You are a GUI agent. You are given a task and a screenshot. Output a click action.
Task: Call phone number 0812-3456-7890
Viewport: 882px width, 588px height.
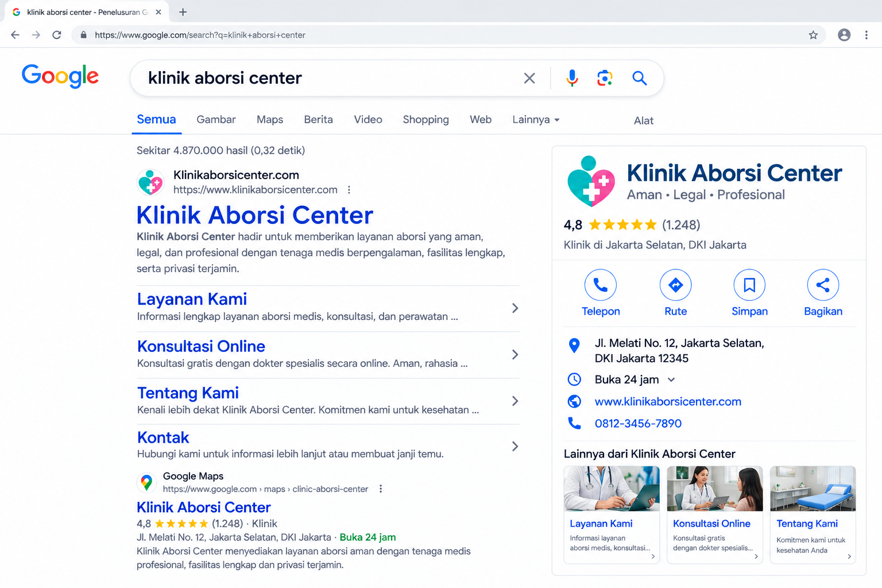[x=638, y=423]
